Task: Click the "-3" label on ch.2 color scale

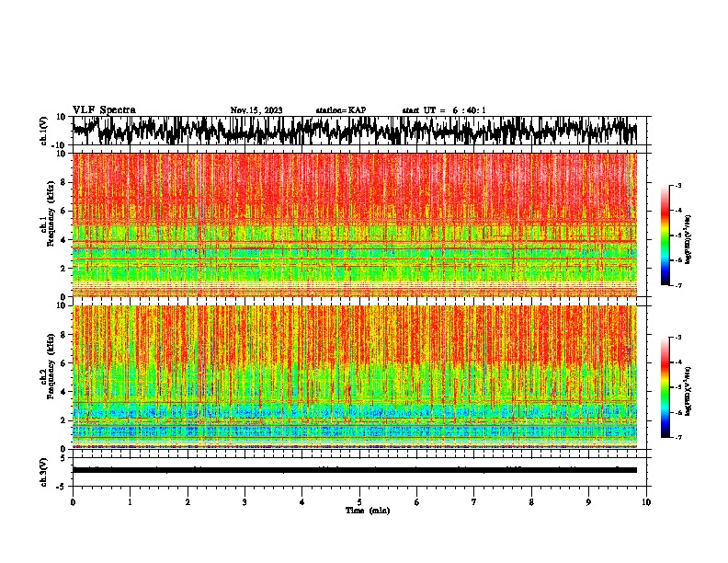Action: (677, 338)
